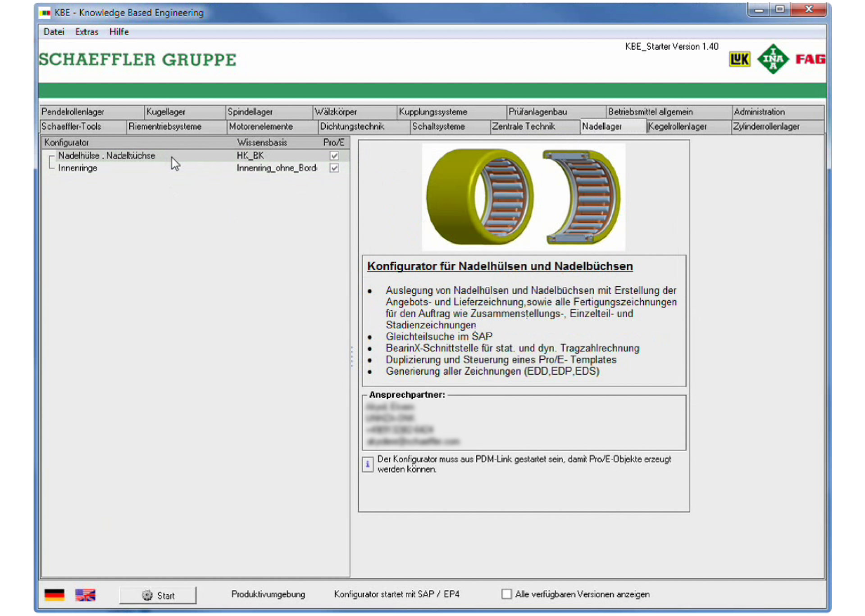Click the green INA diamond logo
The height and width of the screenshot is (616, 865).
[x=773, y=59]
